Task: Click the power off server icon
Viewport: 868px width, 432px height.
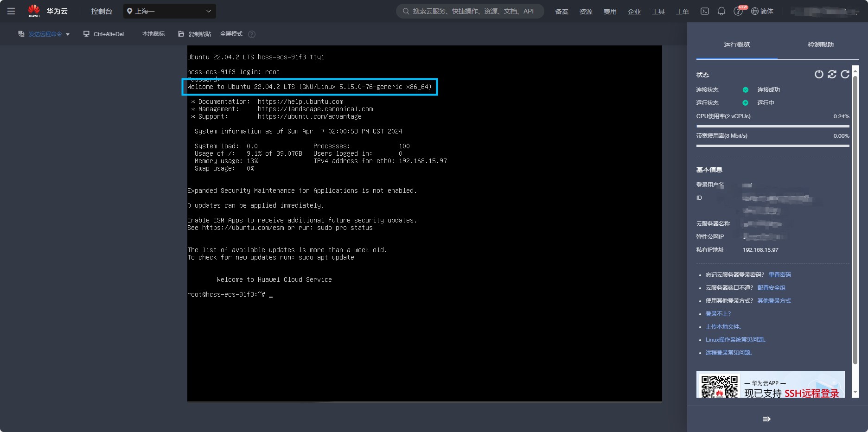Action: click(x=819, y=74)
